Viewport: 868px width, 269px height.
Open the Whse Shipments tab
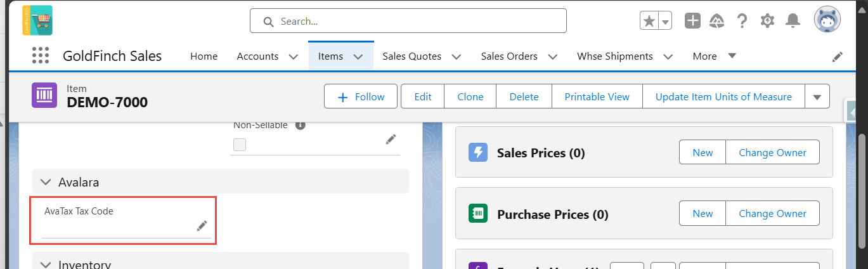click(615, 56)
